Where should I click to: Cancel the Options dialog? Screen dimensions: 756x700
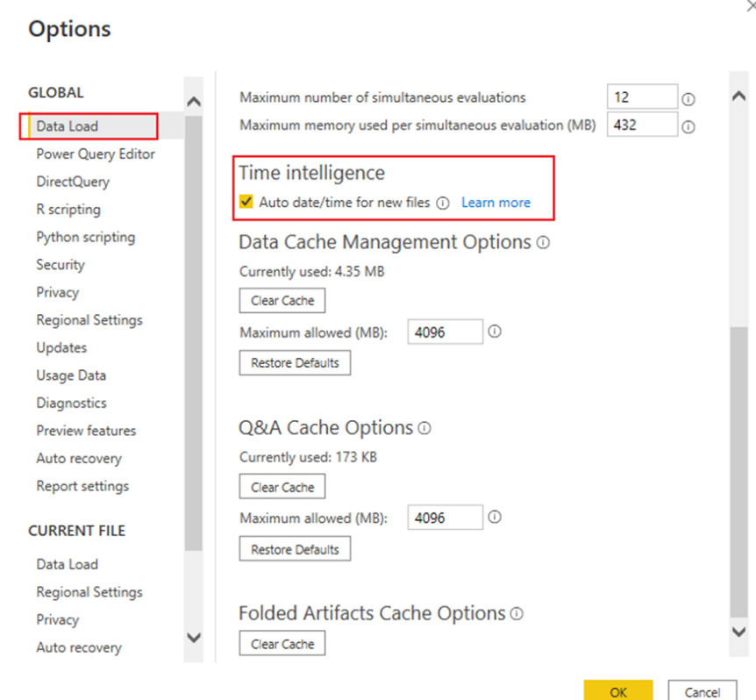[703, 690]
